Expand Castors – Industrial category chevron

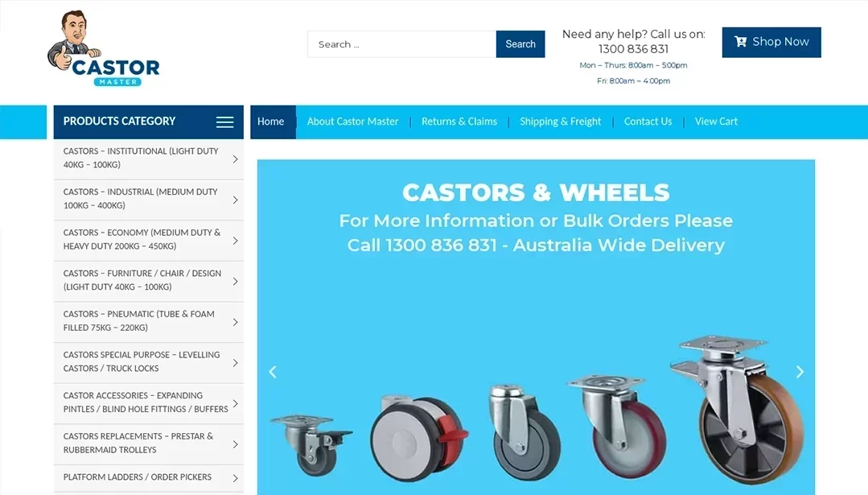pyautogui.click(x=235, y=200)
